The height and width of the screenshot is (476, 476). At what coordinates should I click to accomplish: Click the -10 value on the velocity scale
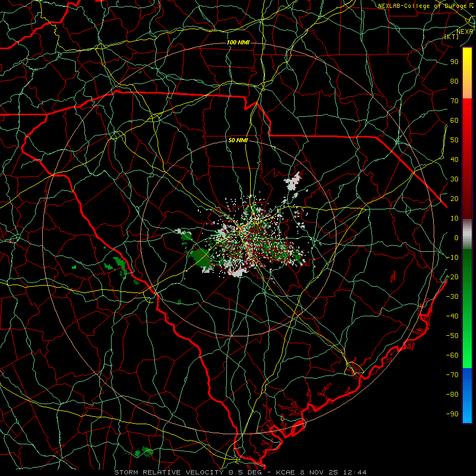click(452, 257)
